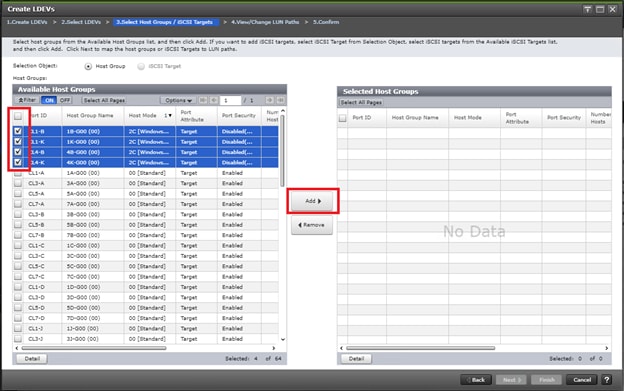Go to next page of Available Host Groups
624x391 pixels.
click(x=269, y=100)
